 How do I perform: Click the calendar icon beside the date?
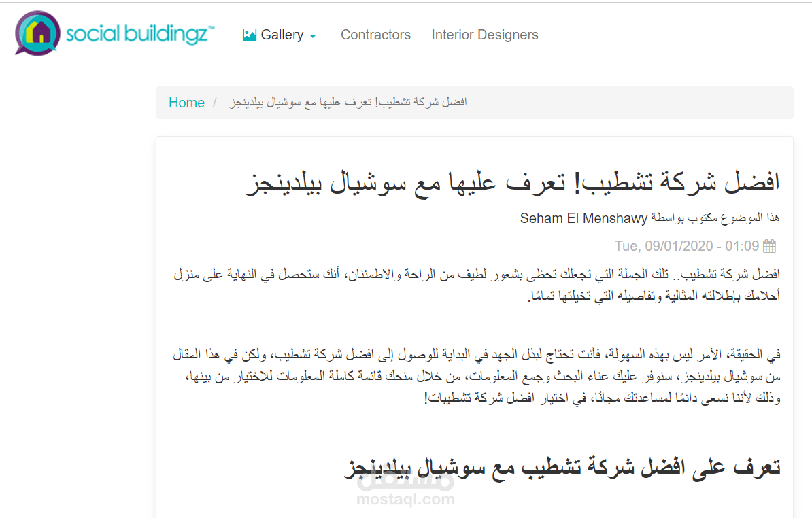tap(770, 246)
